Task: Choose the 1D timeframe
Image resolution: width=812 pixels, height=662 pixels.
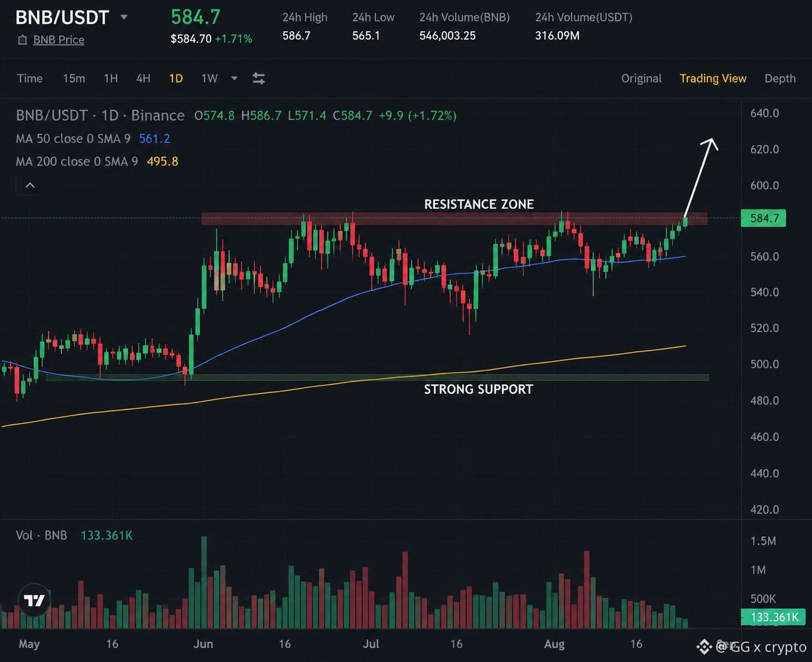Action: click(176, 78)
